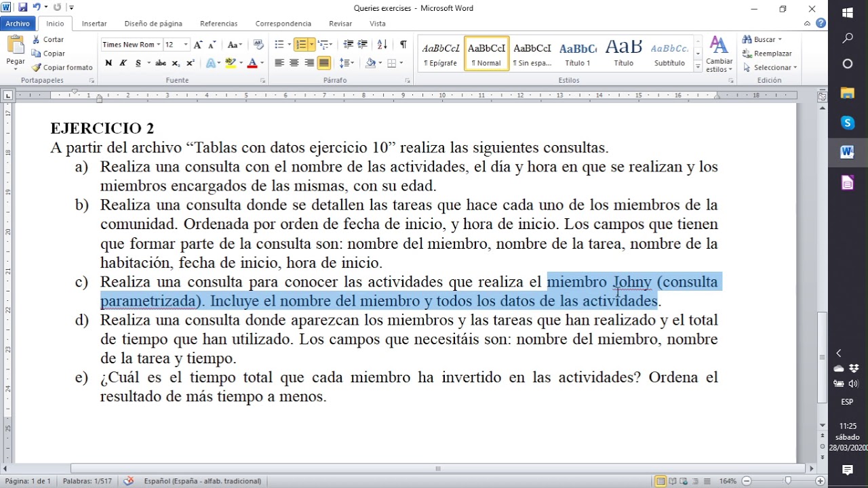Click the Reemplazar replace tool

pos(767,54)
